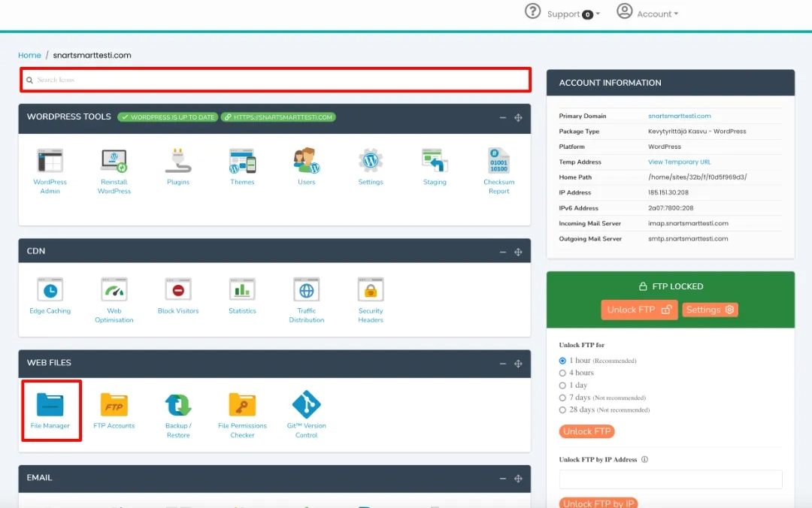The width and height of the screenshot is (812, 508).
Task: Open FTP Settings button
Action: tap(710, 310)
